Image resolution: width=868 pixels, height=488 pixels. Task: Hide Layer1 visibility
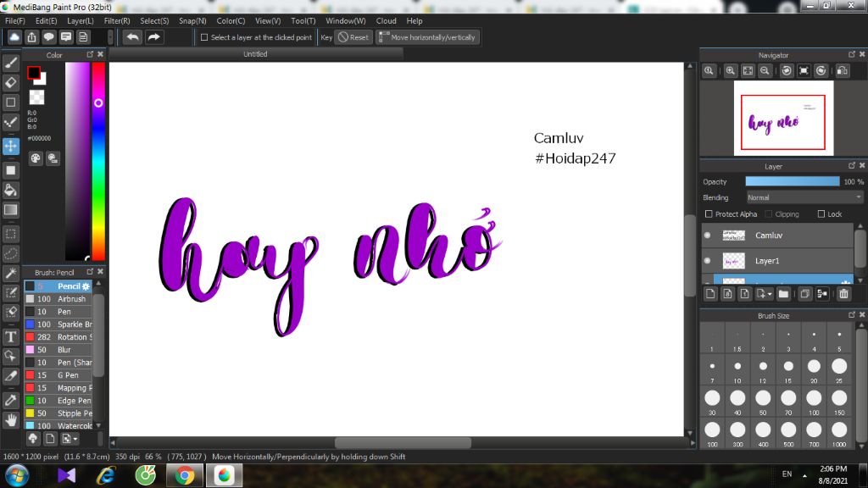pos(708,261)
